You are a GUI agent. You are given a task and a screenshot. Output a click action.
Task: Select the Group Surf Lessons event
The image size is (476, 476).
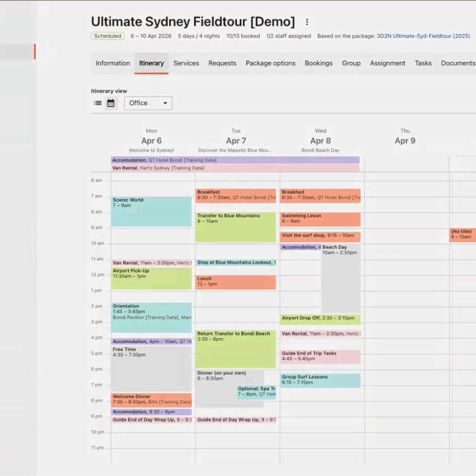click(320, 380)
